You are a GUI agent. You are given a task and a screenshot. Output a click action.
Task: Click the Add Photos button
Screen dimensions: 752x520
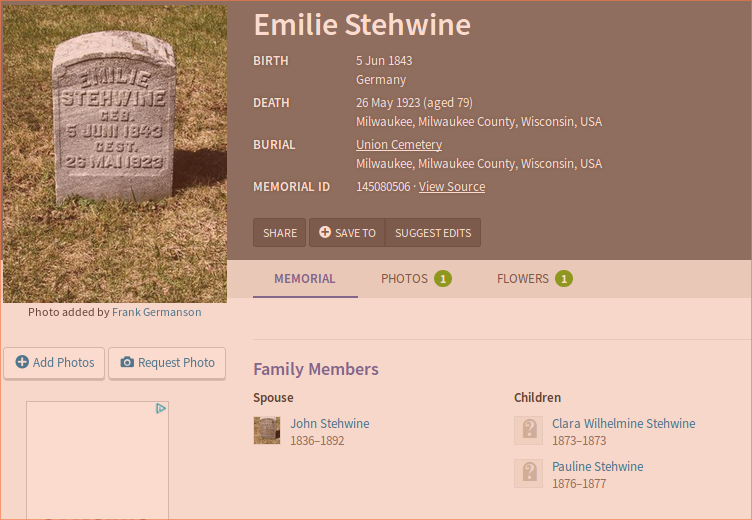54,363
